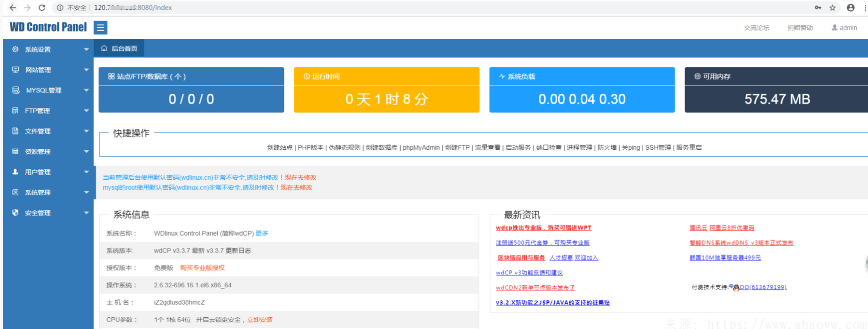Screen dimensions: 868x329
Task: Click the 文件管理 document icon
Action: 16,131
